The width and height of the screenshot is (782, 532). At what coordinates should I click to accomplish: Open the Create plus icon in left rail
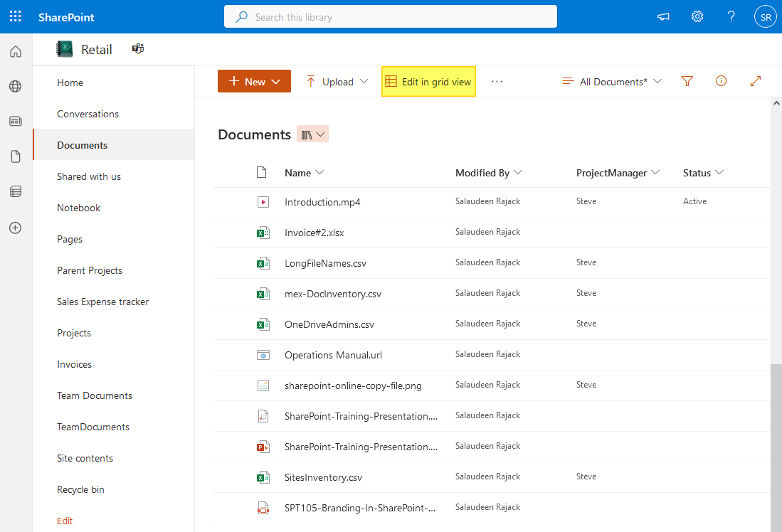tap(16, 228)
